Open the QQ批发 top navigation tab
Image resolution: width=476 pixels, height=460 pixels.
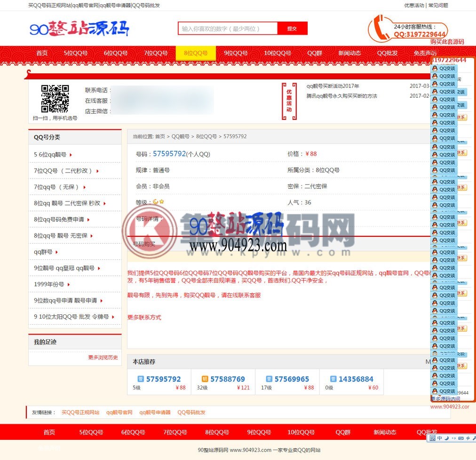[x=388, y=53]
